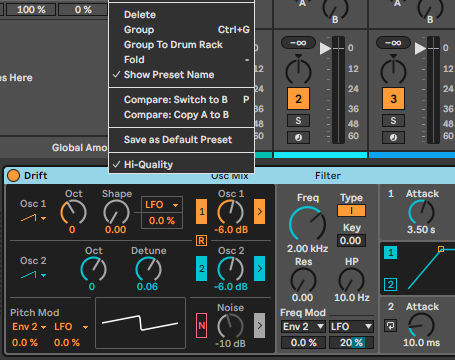
Task: Select Fold in the context menu
Action: click(182, 60)
